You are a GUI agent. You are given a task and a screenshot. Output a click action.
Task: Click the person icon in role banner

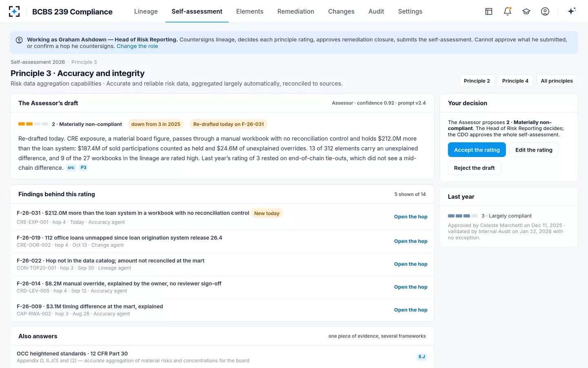(19, 40)
